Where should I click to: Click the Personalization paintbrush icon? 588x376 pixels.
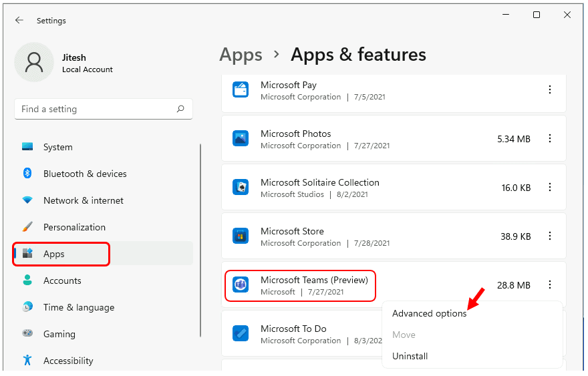(x=27, y=227)
